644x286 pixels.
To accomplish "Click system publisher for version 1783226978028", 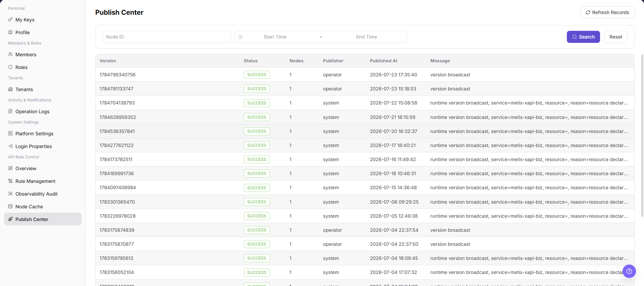I will pos(331,216).
